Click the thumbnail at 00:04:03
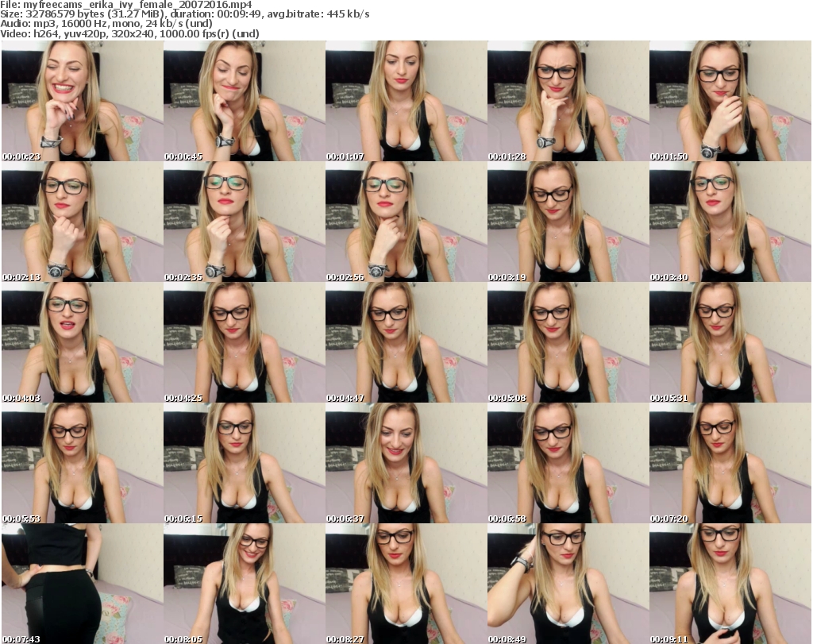813x644 pixels. click(x=82, y=342)
